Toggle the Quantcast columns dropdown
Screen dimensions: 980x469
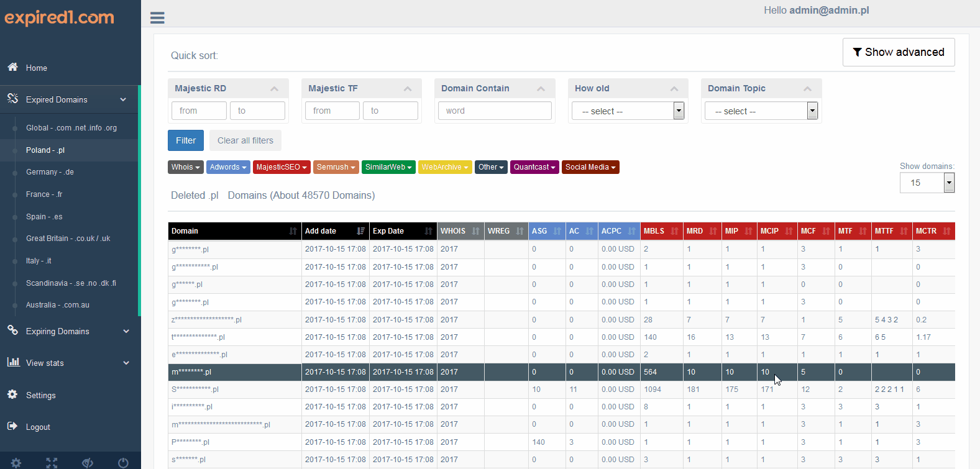pyautogui.click(x=535, y=167)
